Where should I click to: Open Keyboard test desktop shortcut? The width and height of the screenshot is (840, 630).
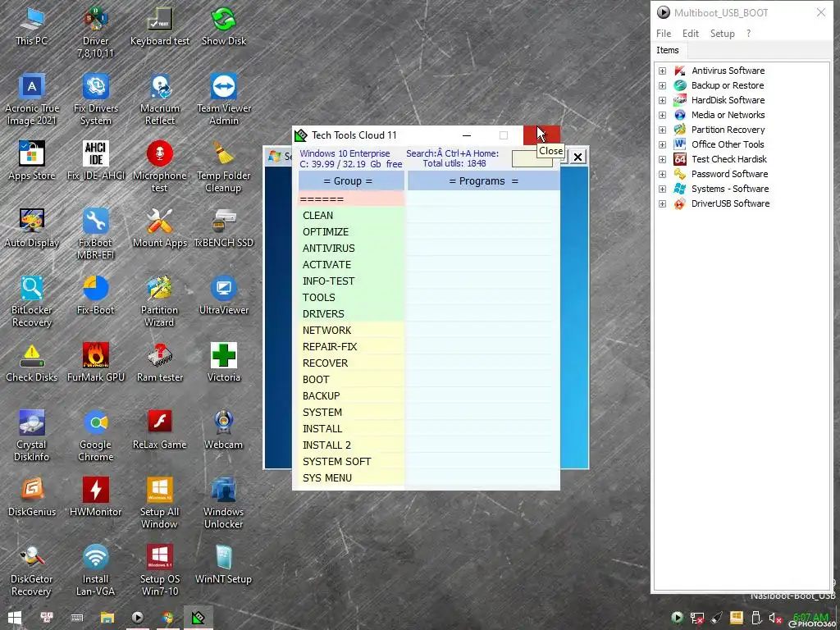click(x=160, y=26)
